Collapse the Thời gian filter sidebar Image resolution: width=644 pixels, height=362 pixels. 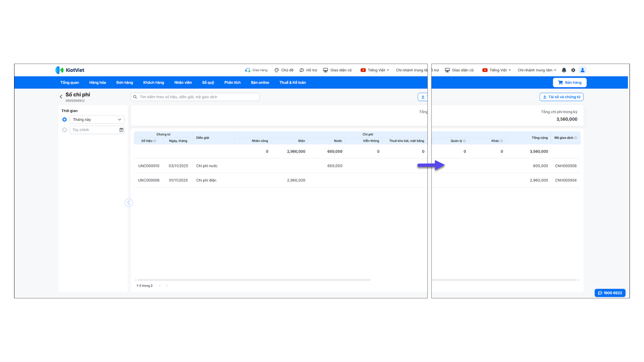pyautogui.click(x=129, y=203)
